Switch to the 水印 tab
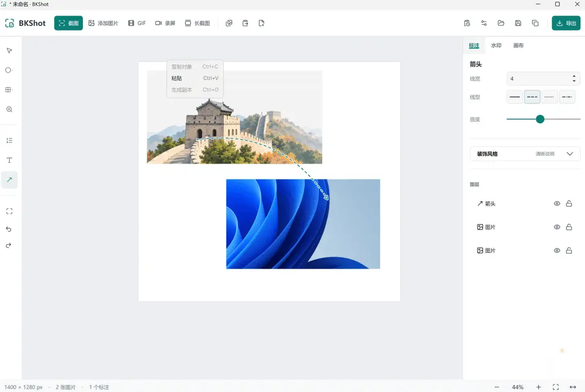 point(496,45)
